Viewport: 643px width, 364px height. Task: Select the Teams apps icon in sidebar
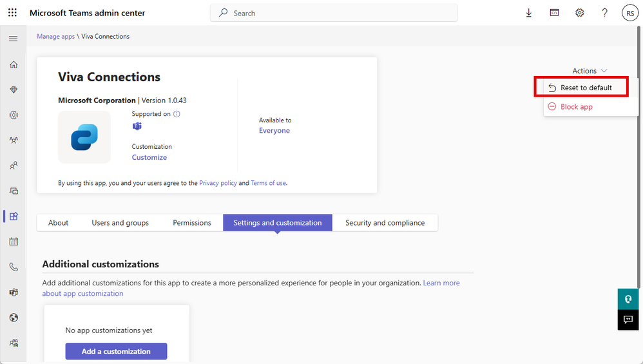pyautogui.click(x=14, y=216)
